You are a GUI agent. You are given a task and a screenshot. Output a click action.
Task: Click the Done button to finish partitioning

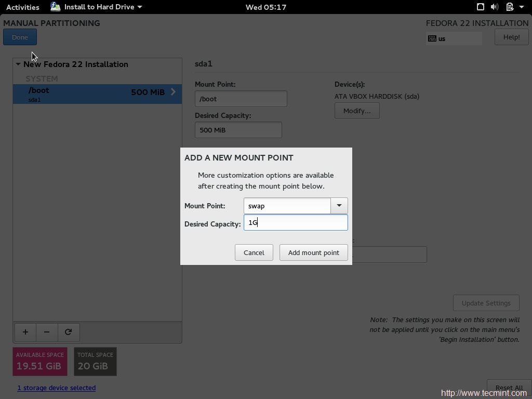point(20,37)
